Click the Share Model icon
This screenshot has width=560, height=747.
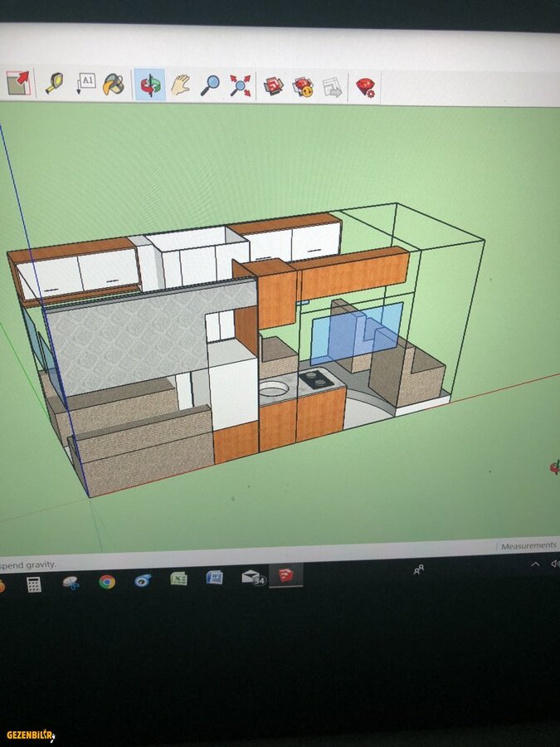pos(303,86)
